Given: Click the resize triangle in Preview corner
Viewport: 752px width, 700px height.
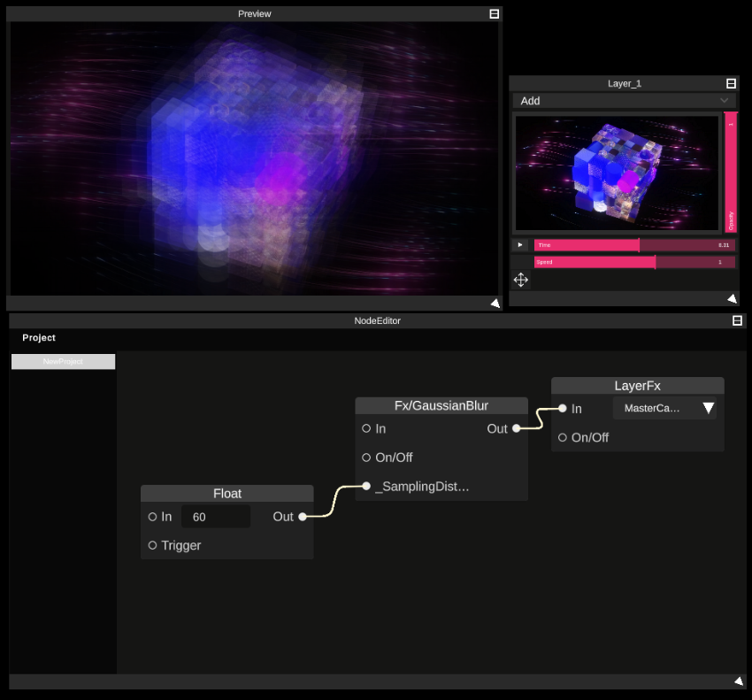Looking at the screenshot, I should coord(495,303).
